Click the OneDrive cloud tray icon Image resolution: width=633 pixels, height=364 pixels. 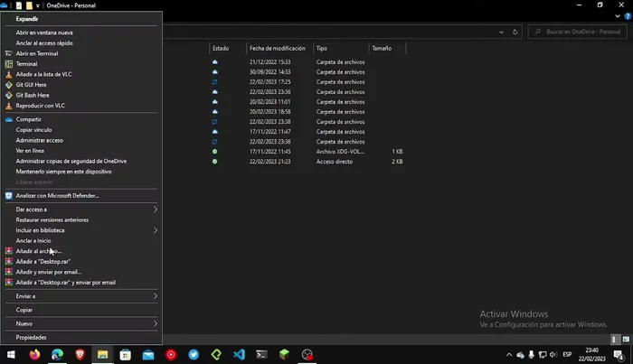520,355
